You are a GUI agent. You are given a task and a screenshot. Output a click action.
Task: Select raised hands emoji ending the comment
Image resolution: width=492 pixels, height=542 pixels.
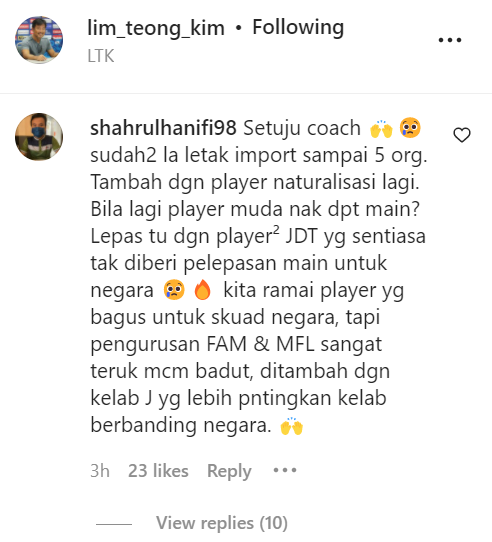[292, 426]
